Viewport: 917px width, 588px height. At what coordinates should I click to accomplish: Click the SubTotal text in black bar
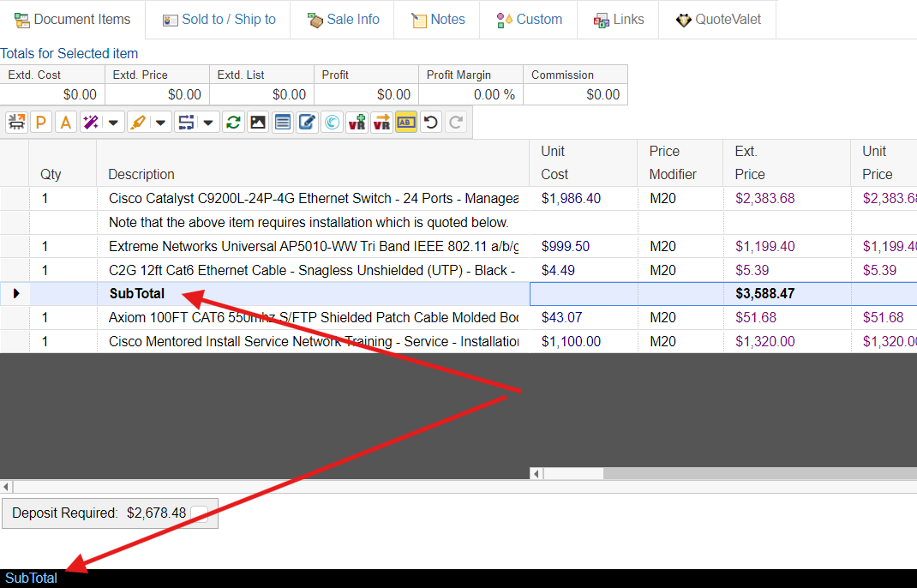click(x=32, y=579)
